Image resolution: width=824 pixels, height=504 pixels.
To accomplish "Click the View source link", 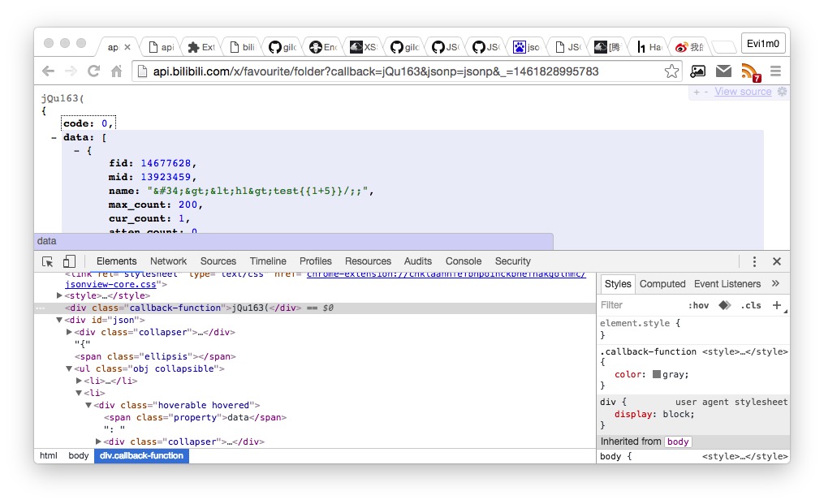I will coord(742,92).
